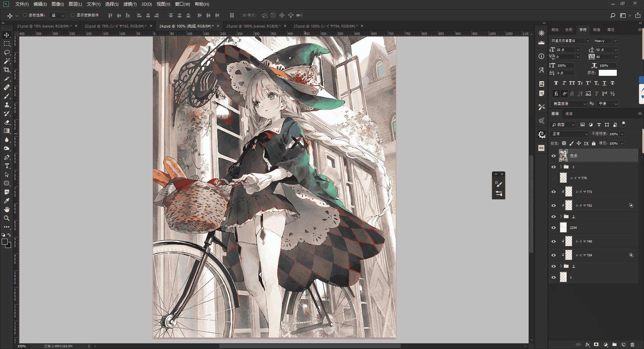
Task: Open the blend mode 正常 dropdown
Action: [570, 134]
